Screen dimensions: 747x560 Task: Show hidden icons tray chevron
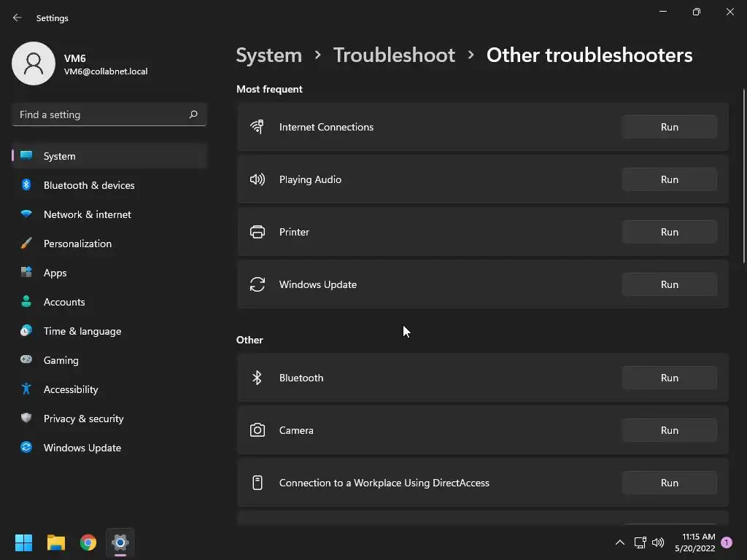(x=619, y=542)
